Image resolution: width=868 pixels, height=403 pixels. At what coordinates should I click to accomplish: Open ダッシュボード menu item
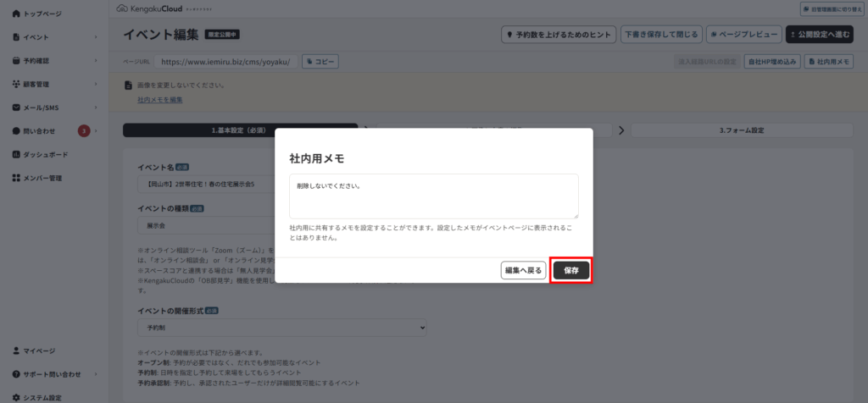(x=46, y=154)
